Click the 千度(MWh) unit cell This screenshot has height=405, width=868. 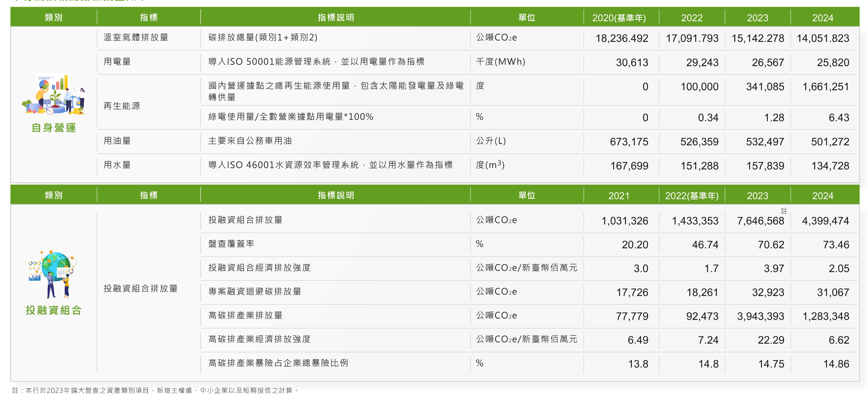(500, 62)
